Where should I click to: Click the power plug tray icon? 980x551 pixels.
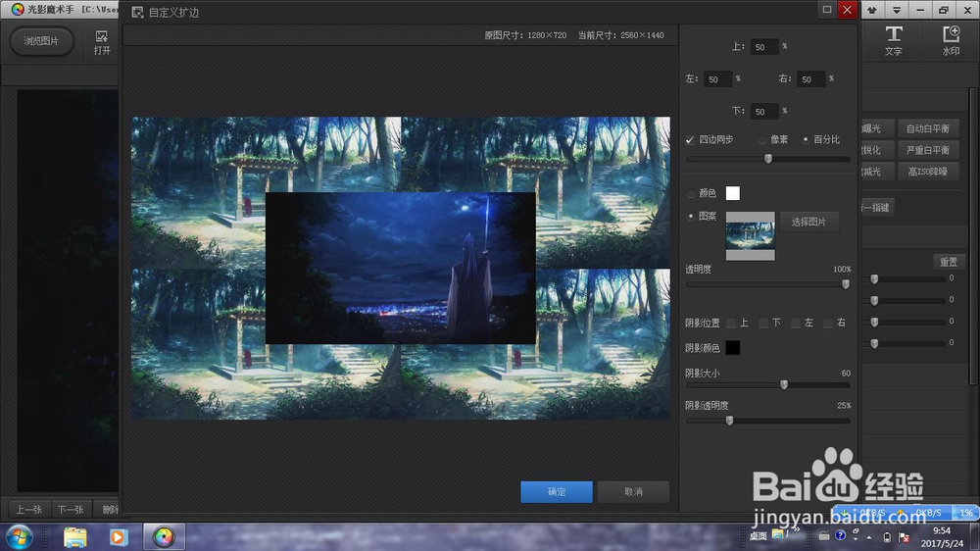coord(887,536)
